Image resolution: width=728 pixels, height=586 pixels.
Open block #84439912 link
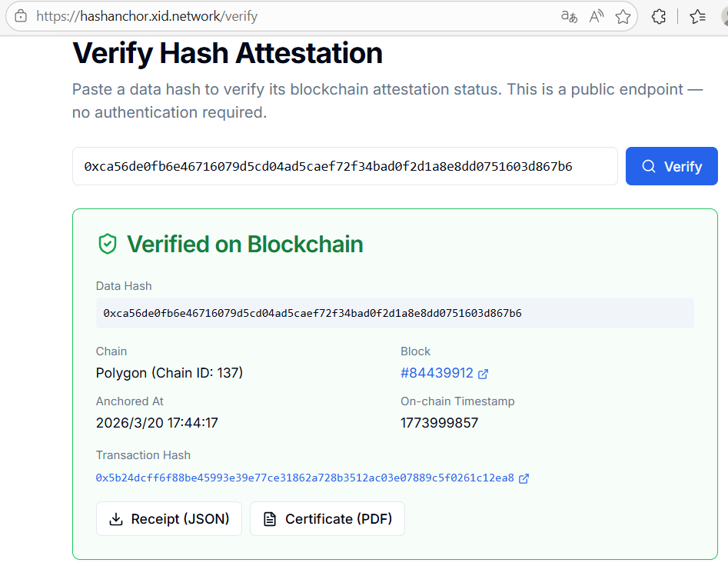pos(437,373)
